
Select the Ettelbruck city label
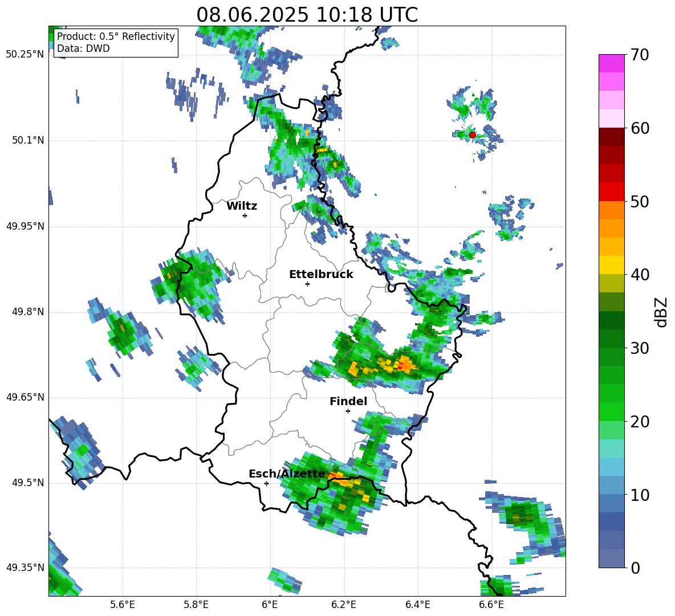321,275
